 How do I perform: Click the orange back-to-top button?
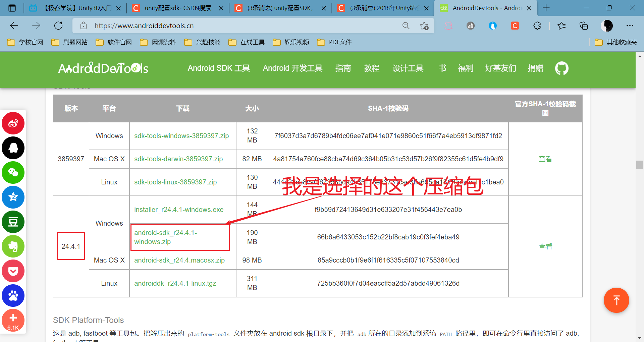click(x=616, y=300)
